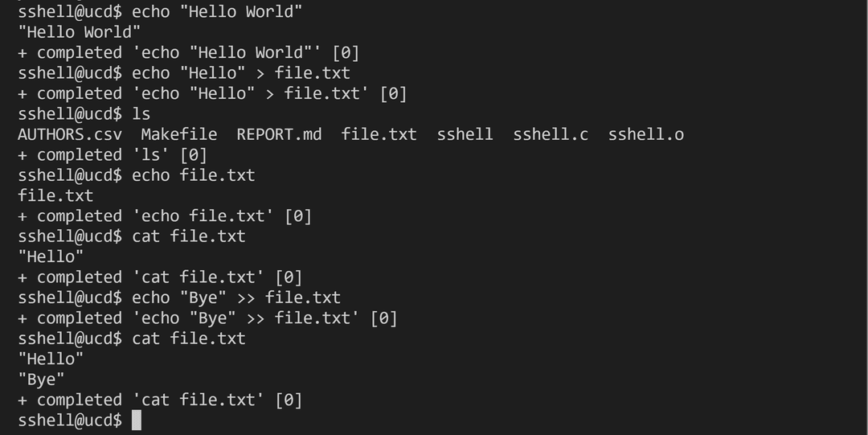Image resolution: width=868 pixels, height=435 pixels.
Task: Click file.txt in the ls listing
Action: pyautogui.click(x=379, y=134)
